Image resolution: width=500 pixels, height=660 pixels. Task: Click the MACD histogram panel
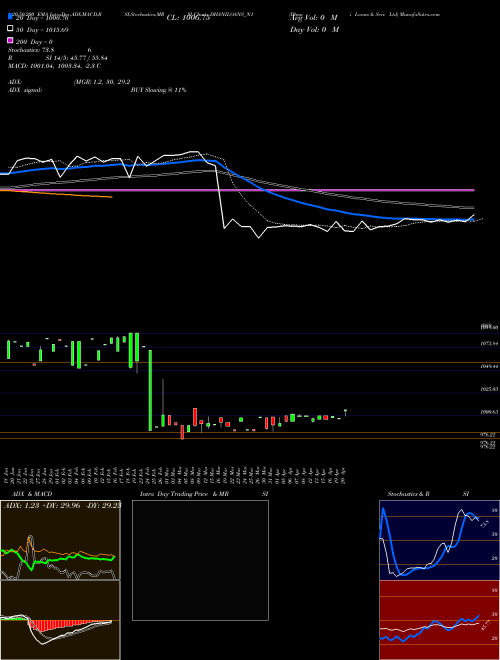point(60,620)
